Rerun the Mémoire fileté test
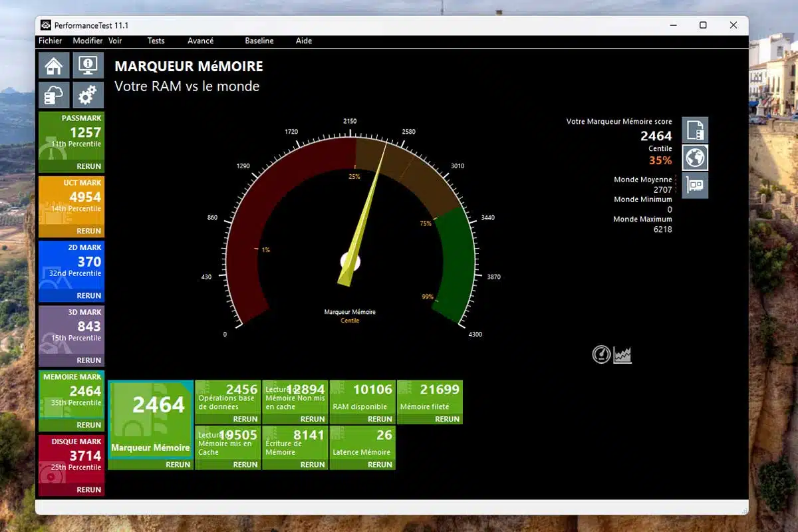 447,419
